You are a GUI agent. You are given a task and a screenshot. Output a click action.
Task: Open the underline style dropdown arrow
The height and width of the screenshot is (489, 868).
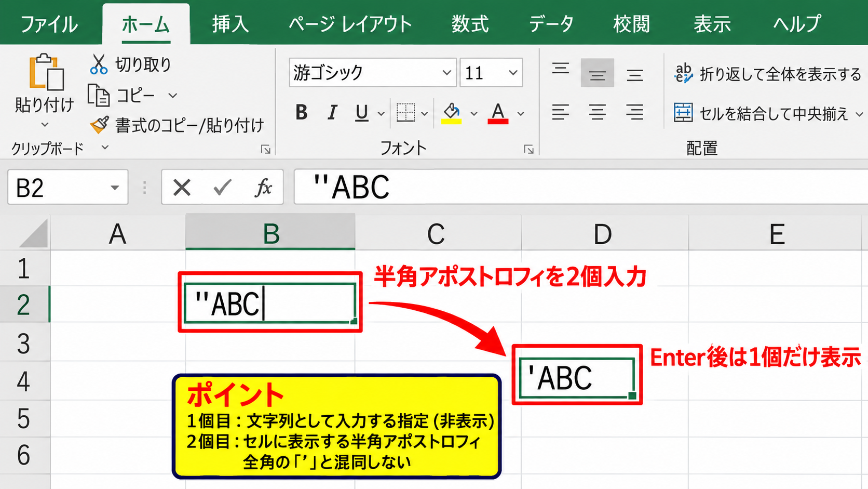tap(381, 113)
